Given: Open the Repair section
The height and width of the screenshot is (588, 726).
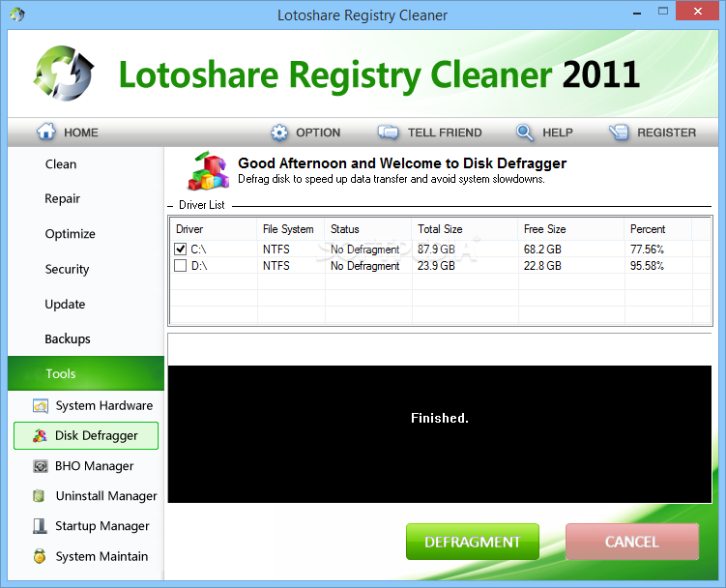Looking at the screenshot, I should [62, 199].
